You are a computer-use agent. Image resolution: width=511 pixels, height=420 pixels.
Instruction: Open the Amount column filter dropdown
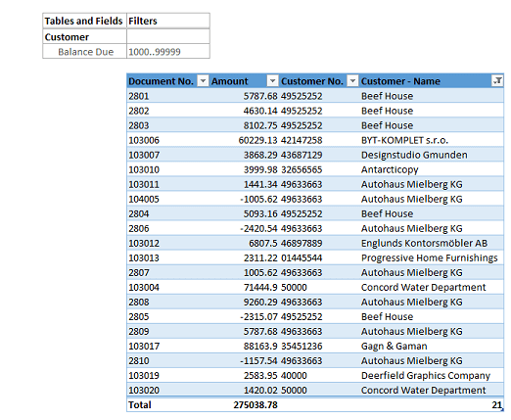tap(272, 80)
